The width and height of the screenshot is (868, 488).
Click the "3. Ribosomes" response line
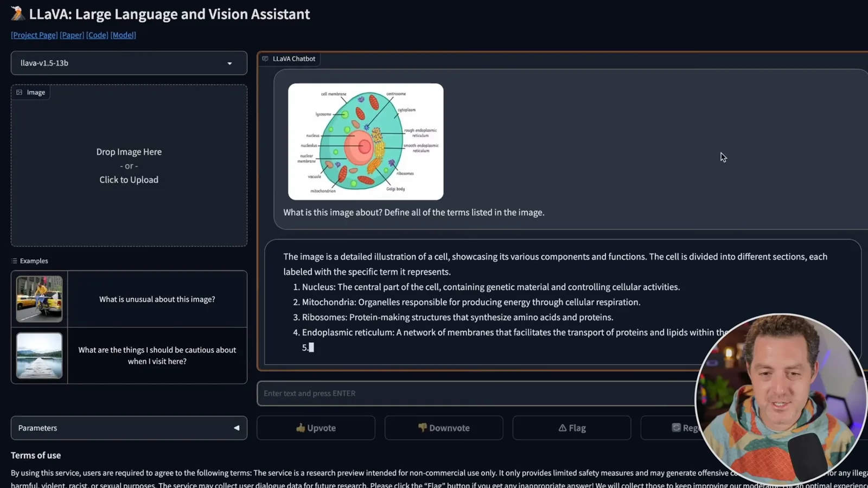[x=453, y=317]
